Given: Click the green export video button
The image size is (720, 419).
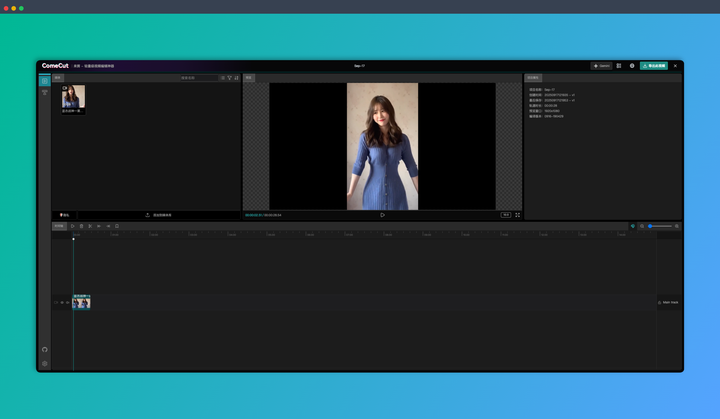Looking at the screenshot, I should [x=654, y=66].
